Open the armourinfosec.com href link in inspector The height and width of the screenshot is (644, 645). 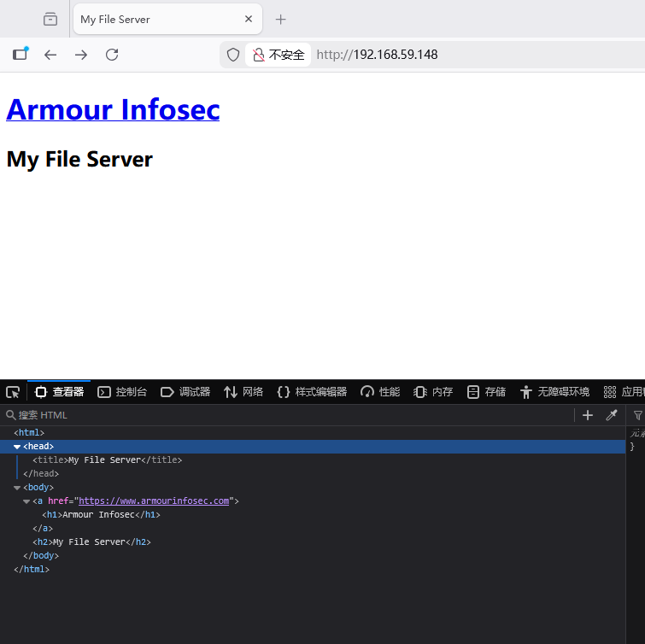tap(154, 501)
